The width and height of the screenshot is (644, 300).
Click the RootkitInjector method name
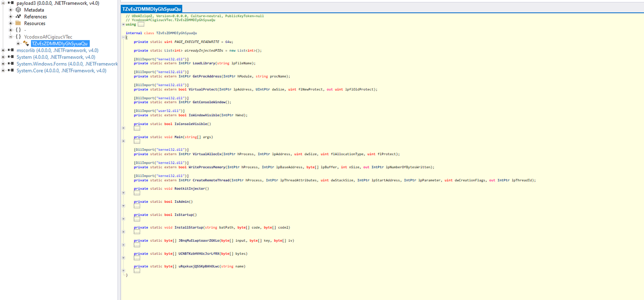pos(190,189)
